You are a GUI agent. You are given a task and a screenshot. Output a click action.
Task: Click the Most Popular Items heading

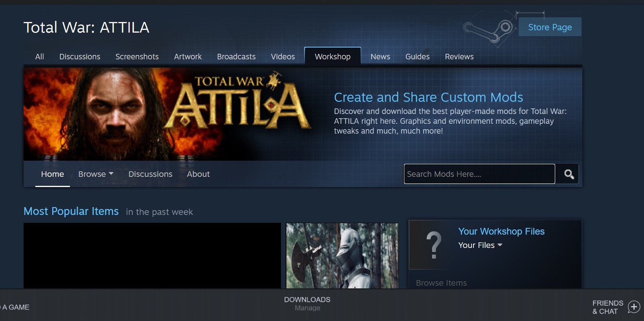[71, 211]
